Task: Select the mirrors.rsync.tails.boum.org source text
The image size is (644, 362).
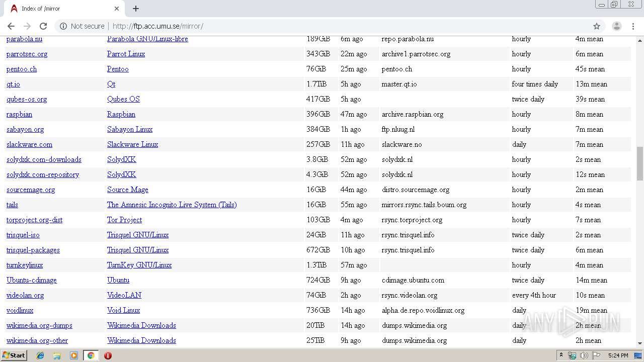Action: [424, 205]
